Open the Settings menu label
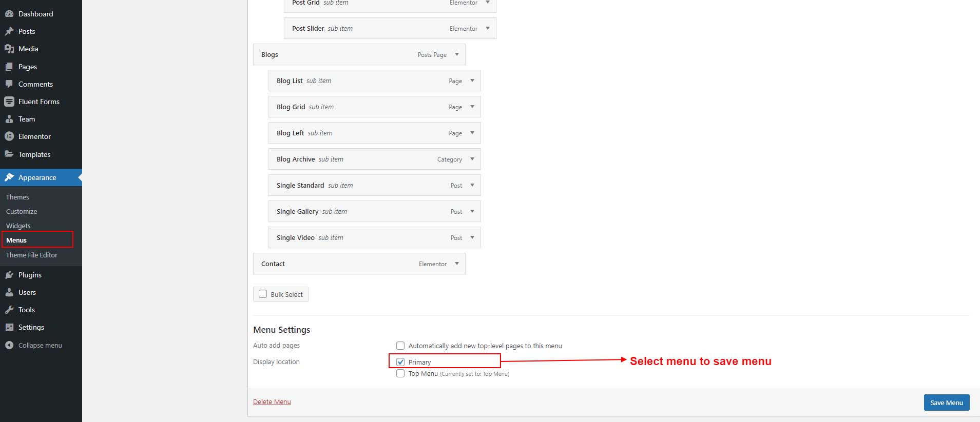The height and width of the screenshot is (422, 980). pyautogui.click(x=31, y=327)
